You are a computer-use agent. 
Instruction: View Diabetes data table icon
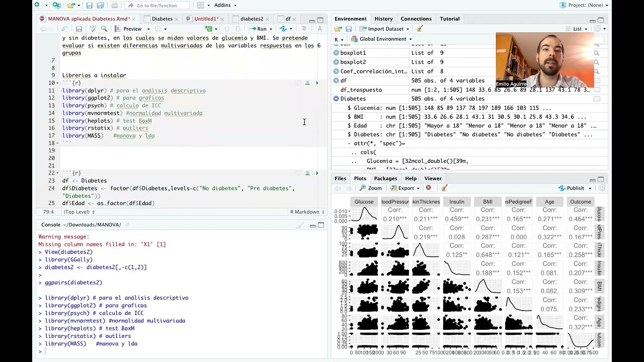point(597,99)
